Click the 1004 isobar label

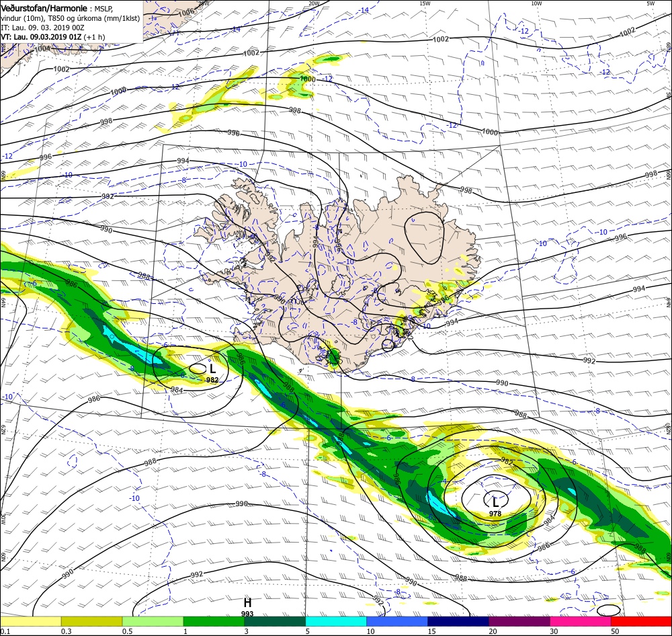click(x=42, y=49)
